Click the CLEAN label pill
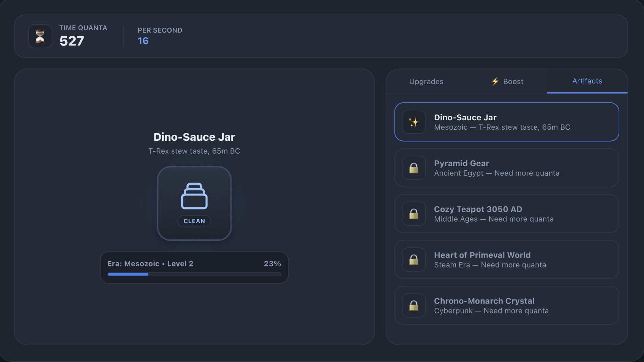The height and width of the screenshot is (362, 644). [x=194, y=221]
